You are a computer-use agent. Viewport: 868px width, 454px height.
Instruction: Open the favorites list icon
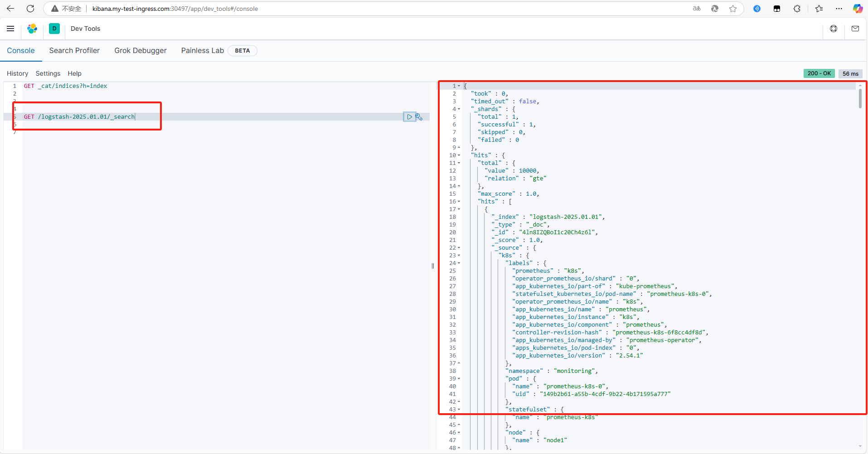(819, 9)
